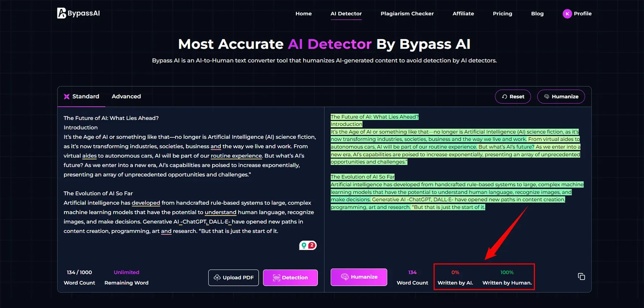Image resolution: width=644 pixels, height=308 pixels.
Task: Click input heading 'The Evolution of AI So Far'
Action: tap(98, 194)
